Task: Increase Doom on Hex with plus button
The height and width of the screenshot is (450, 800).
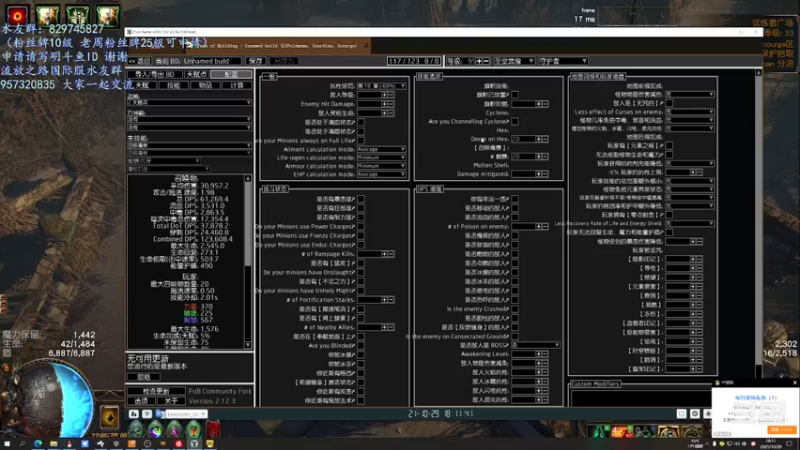Action: [x=539, y=139]
